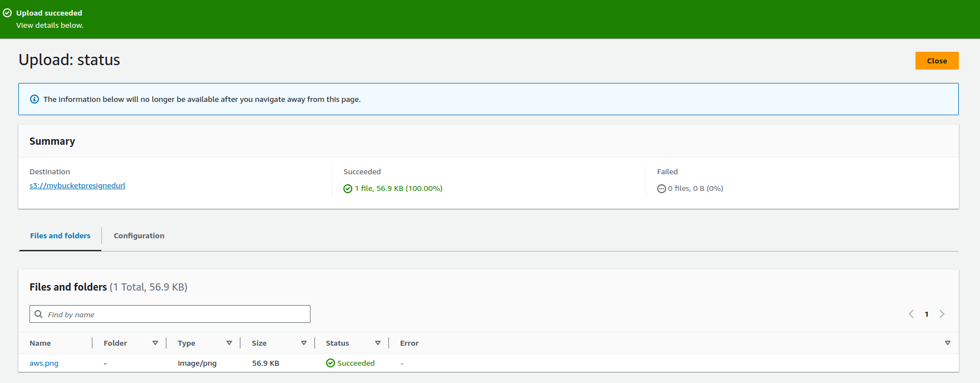Click the Upload succeeded checkmark icon
Viewport: 980px width, 383px height.
7,13
